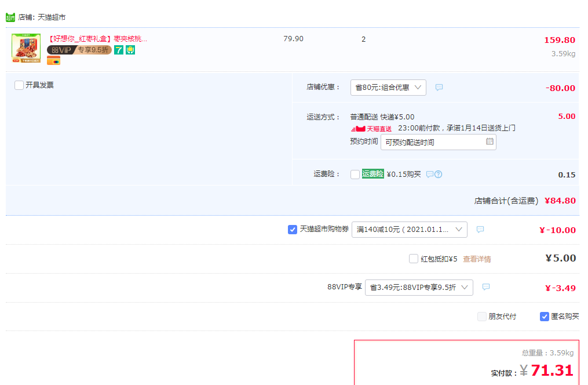The width and height of the screenshot is (588, 385).
Task: Open the 查看详情 red envelope details link
Action: 477,259
